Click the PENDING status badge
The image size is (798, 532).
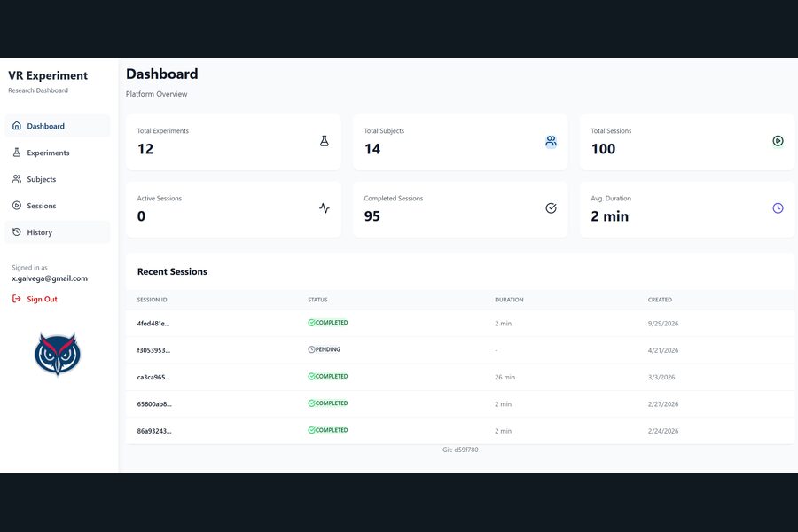click(325, 349)
